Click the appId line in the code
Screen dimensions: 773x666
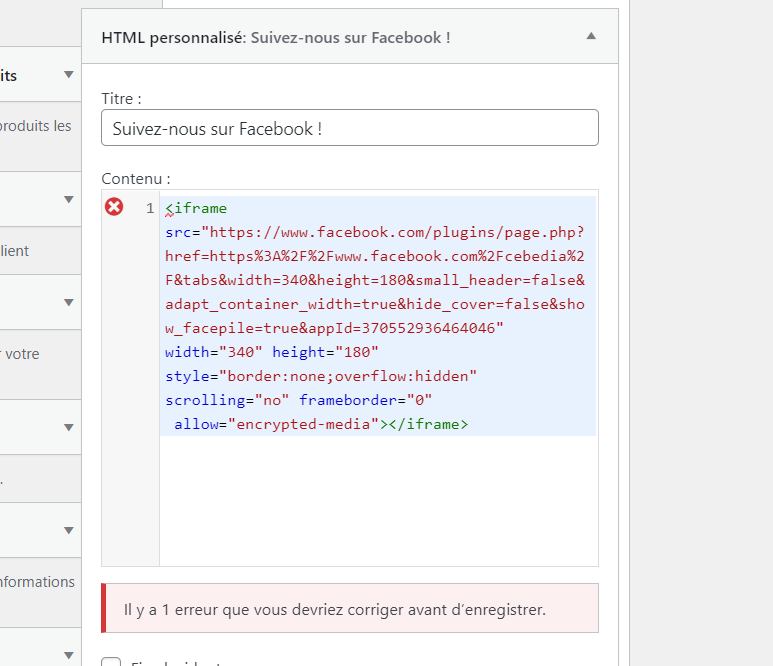pyautogui.click(x=334, y=328)
